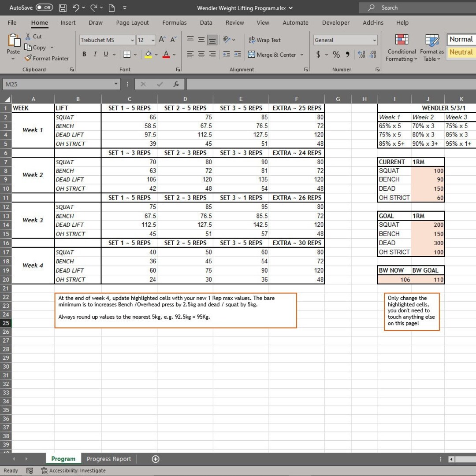Image resolution: width=476 pixels, height=476 pixels.
Task: Select the Format Painter tool
Action: tap(46, 58)
